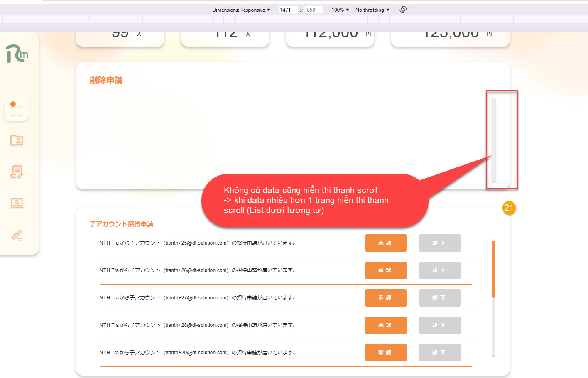Viewport: 588px width, 378px height.
Task: Click the document edit icon in sidebar
Action: click(x=17, y=172)
